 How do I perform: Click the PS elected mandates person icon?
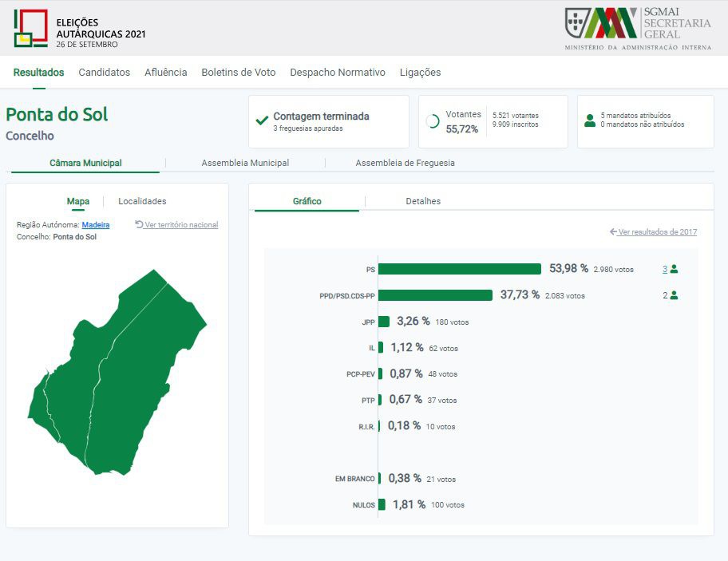674,269
